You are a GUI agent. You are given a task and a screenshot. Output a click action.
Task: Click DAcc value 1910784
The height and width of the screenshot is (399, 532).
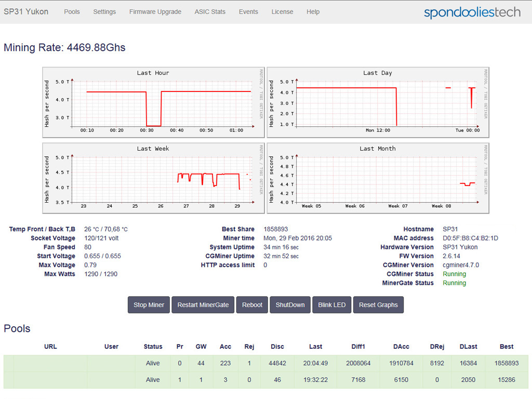(401, 363)
